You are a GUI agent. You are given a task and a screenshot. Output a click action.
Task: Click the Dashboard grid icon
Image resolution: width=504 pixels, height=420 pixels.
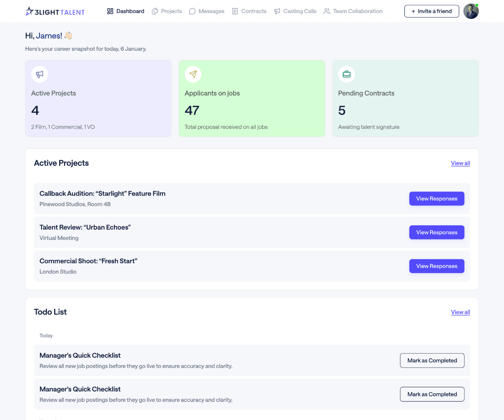point(109,11)
